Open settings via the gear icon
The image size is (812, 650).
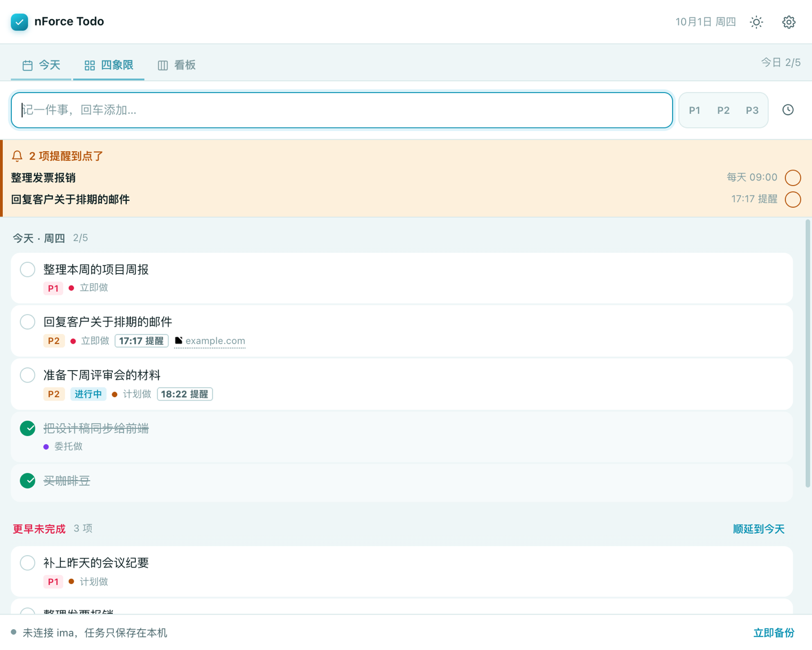(788, 22)
